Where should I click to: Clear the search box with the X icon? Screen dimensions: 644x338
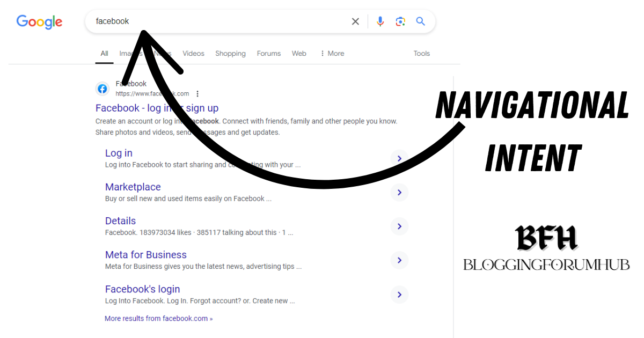(355, 21)
